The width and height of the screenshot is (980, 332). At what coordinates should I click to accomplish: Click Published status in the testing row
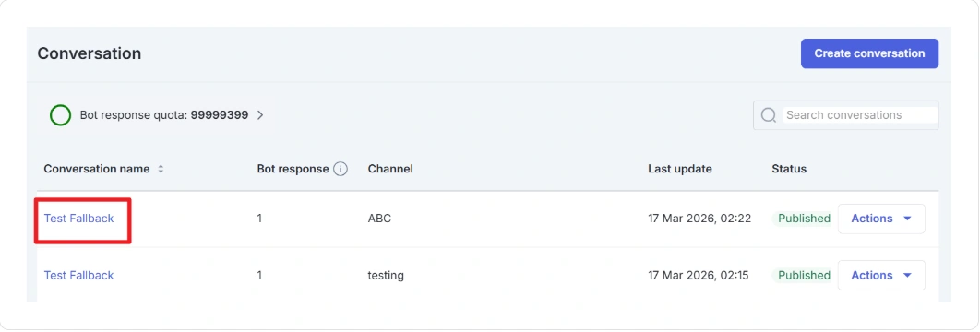click(803, 275)
